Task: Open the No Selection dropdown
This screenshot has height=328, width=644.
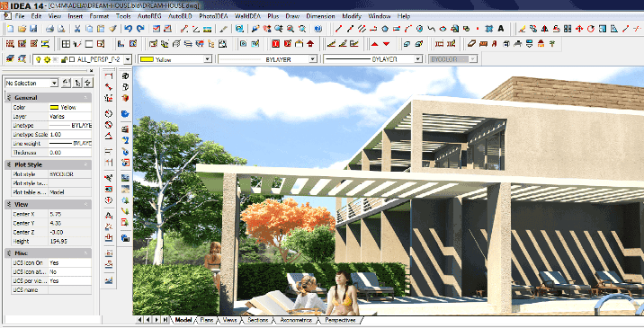Action: point(54,84)
